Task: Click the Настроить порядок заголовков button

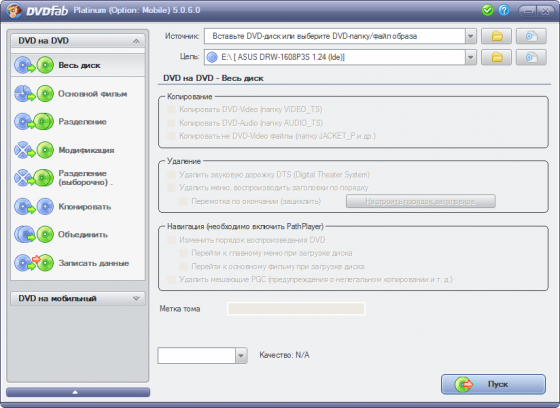Action: [420, 201]
